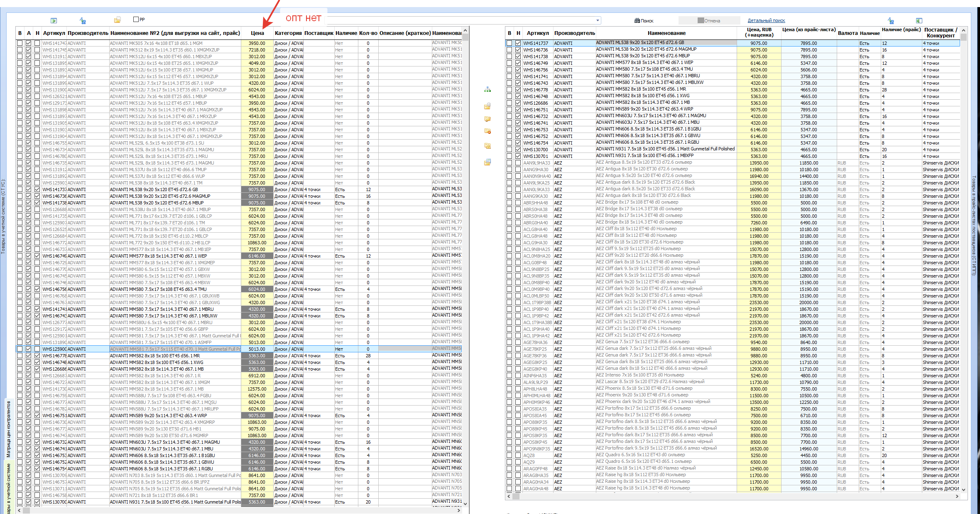Tick the В checkbox in right table row WHS141737
980x514 pixels.
[510, 43]
